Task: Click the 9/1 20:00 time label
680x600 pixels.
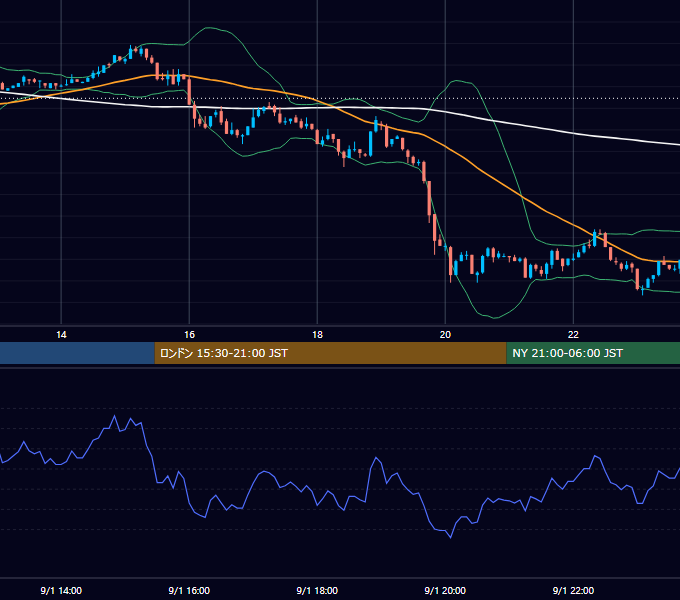Action: (445, 590)
